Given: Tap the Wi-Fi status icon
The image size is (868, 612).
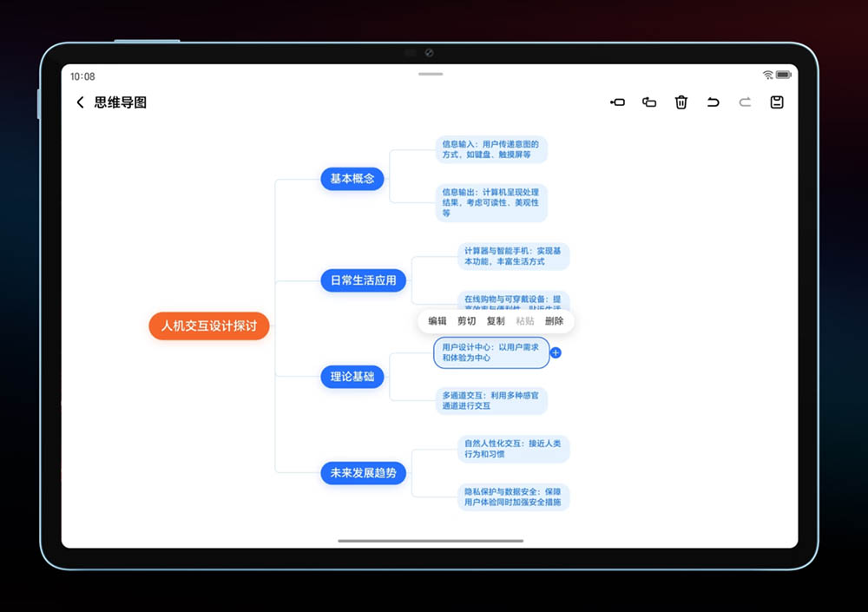Looking at the screenshot, I should pyautogui.click(x=768, y=76).
